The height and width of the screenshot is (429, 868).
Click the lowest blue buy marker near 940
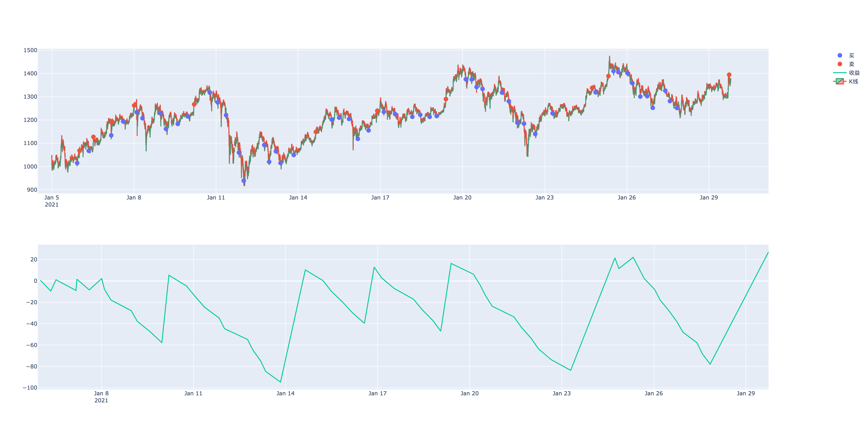click(x=244, y=181)
